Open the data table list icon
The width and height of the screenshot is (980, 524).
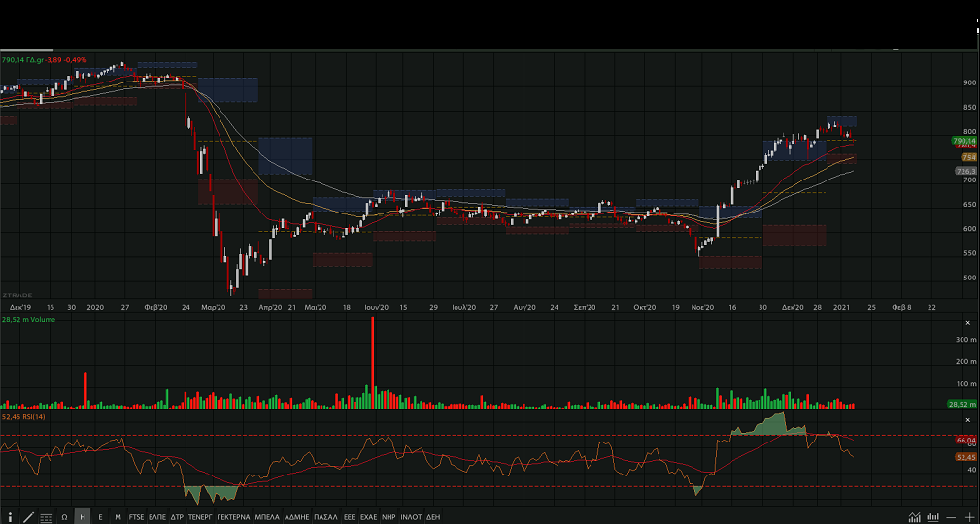click(47, 517)
